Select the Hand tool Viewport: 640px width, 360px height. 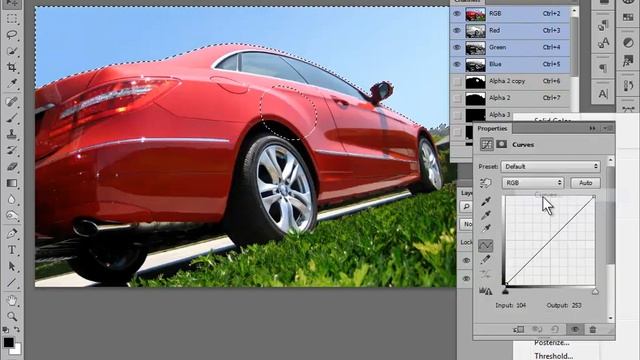12,301
